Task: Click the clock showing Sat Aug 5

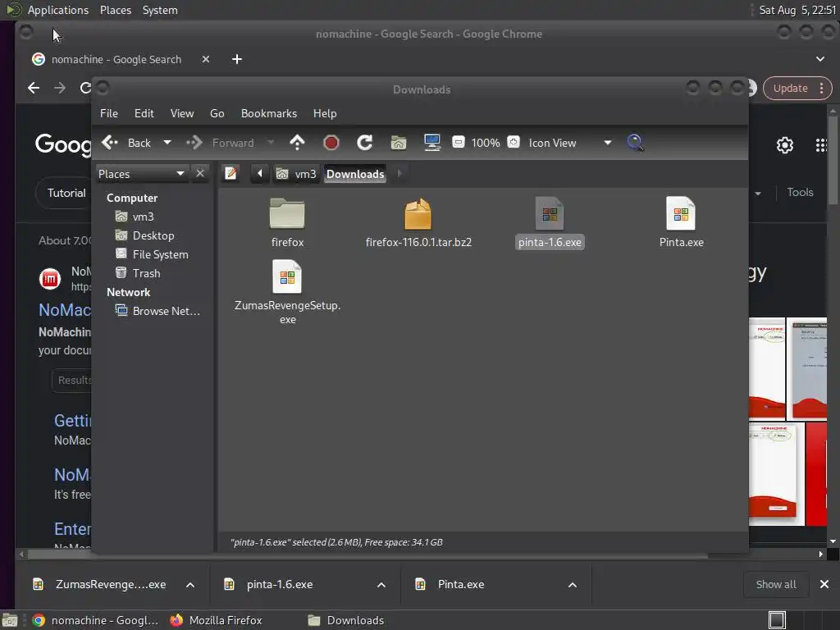Action: point(797,10)
